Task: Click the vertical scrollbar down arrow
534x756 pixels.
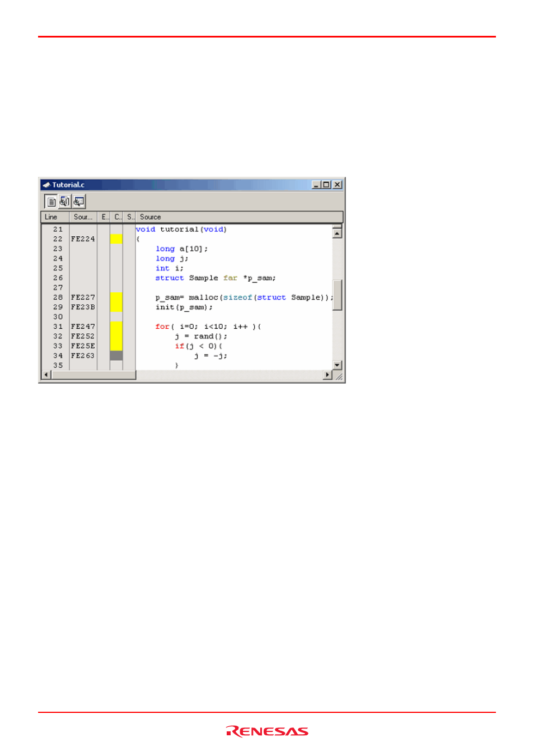Action: click(337, 365)
